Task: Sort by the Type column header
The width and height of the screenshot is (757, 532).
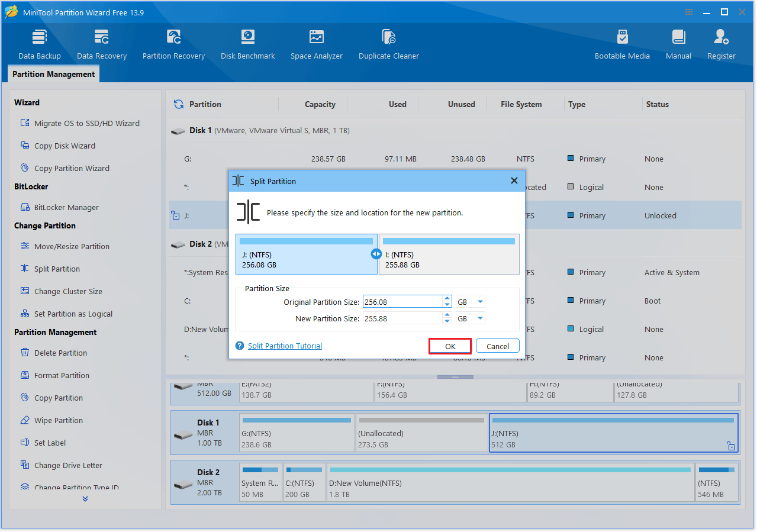Action: point(577,104)
